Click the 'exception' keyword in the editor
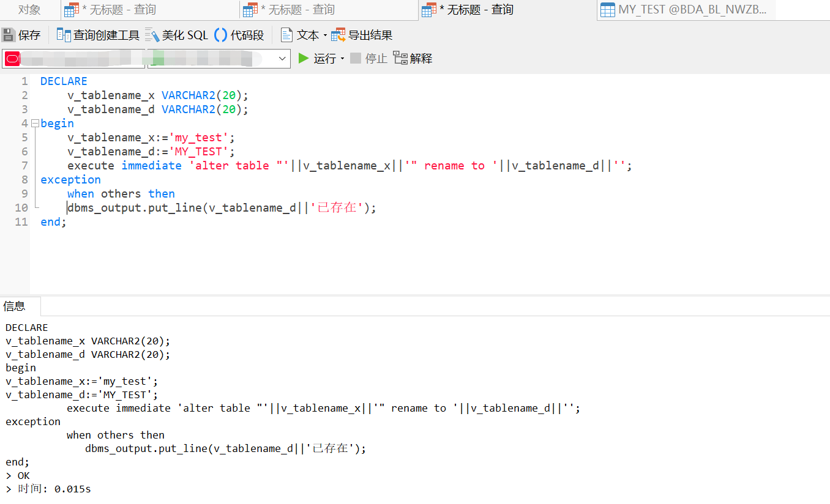The image size is (830, 504). [70, 180]
